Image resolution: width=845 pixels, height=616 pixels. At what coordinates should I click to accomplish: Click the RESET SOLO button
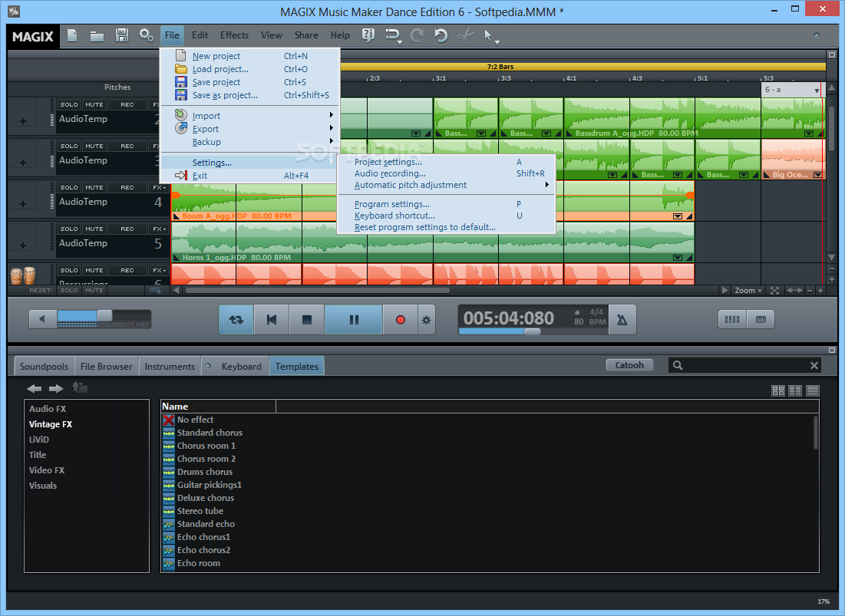pos(69,290)
